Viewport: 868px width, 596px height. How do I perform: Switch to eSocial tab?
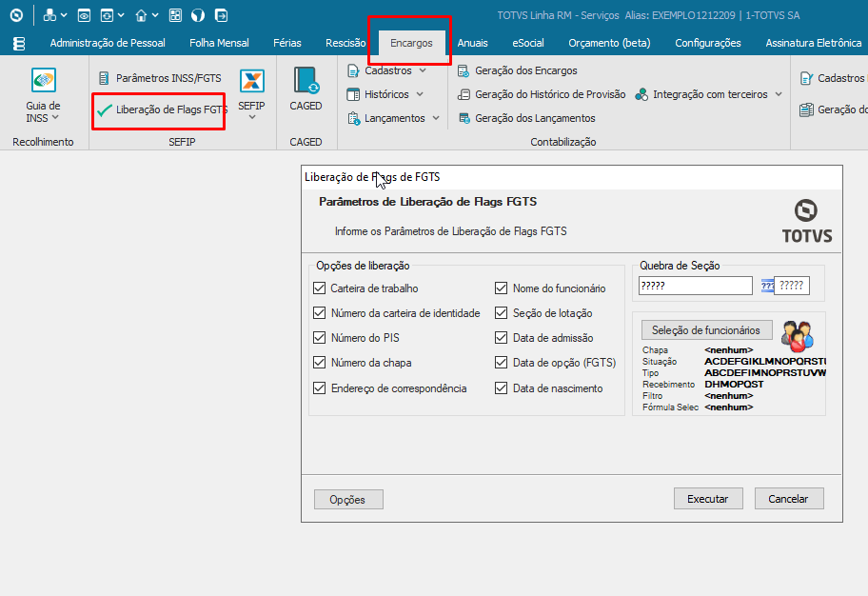click(x=528, y=43)
